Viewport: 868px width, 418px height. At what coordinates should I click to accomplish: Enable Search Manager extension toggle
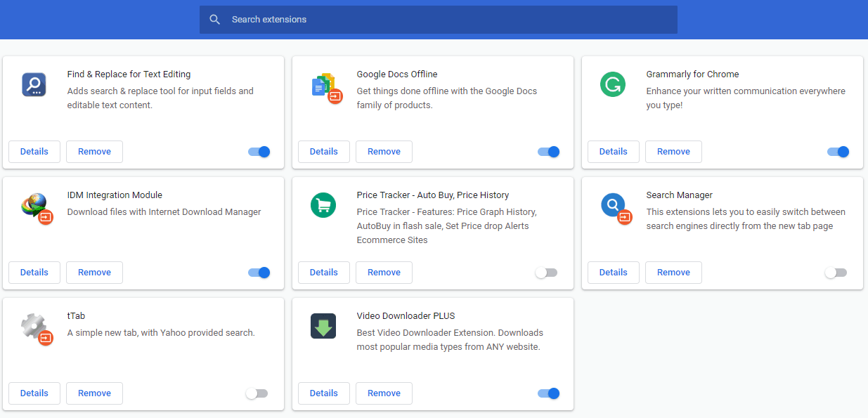(836, 273)
